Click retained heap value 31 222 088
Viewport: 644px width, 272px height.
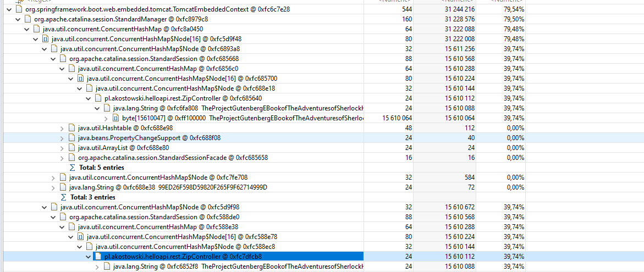460,29
